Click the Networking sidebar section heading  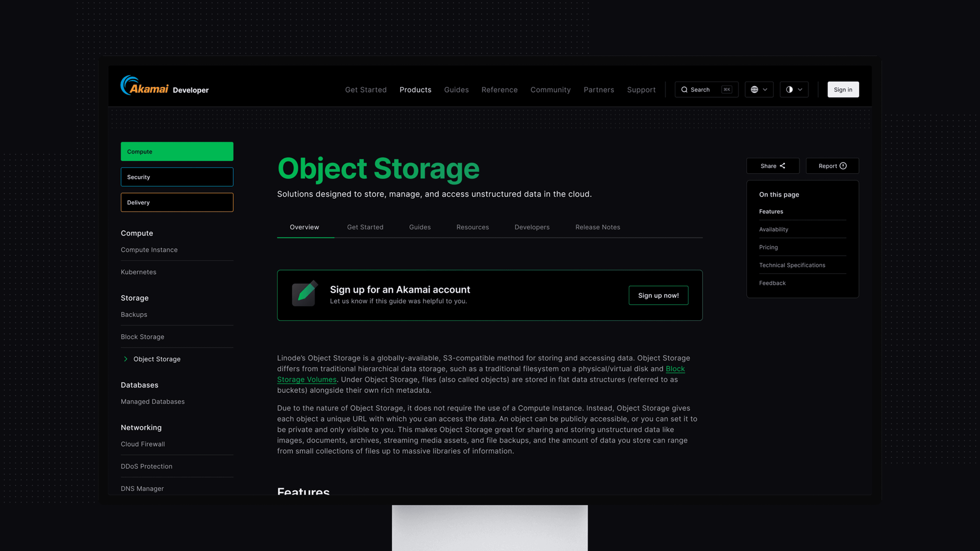[141, 428]
